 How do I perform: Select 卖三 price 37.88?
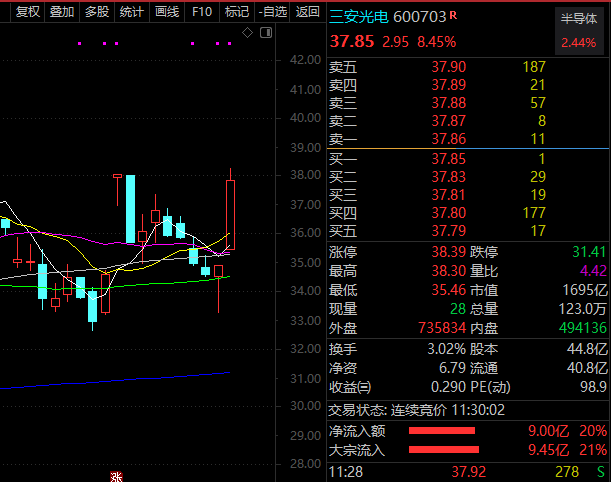(449, 103)
